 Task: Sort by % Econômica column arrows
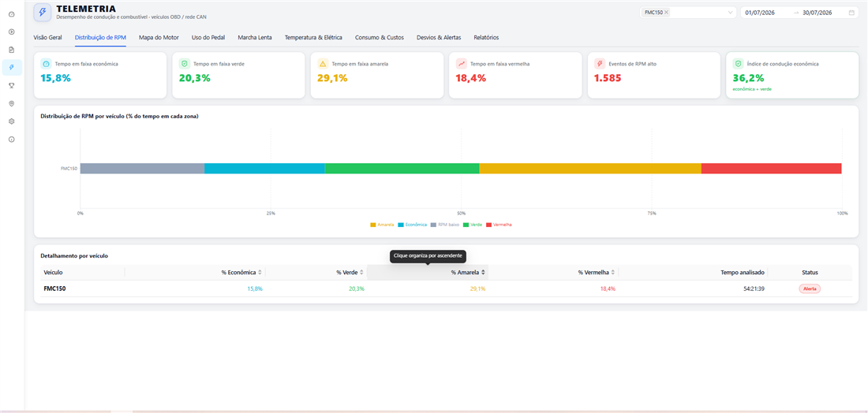(260, 273)
